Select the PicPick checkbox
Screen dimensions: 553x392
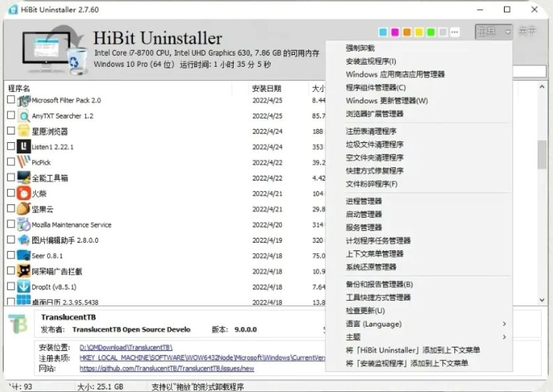[x=11, y=162]
